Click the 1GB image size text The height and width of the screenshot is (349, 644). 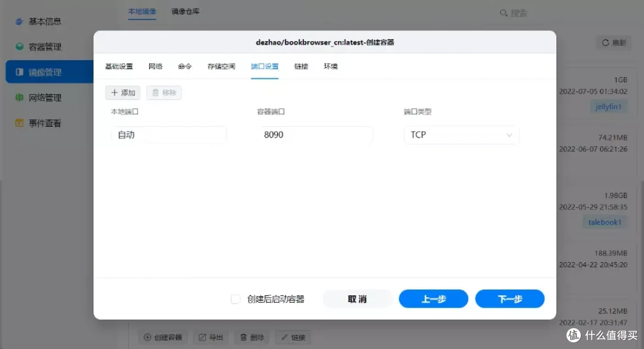621,80
